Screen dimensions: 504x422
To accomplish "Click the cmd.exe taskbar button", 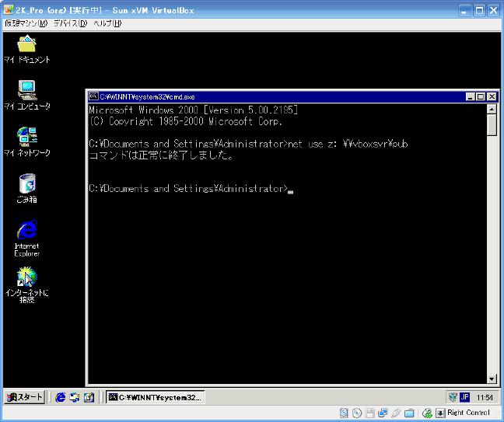I will [x=156, y=397].
